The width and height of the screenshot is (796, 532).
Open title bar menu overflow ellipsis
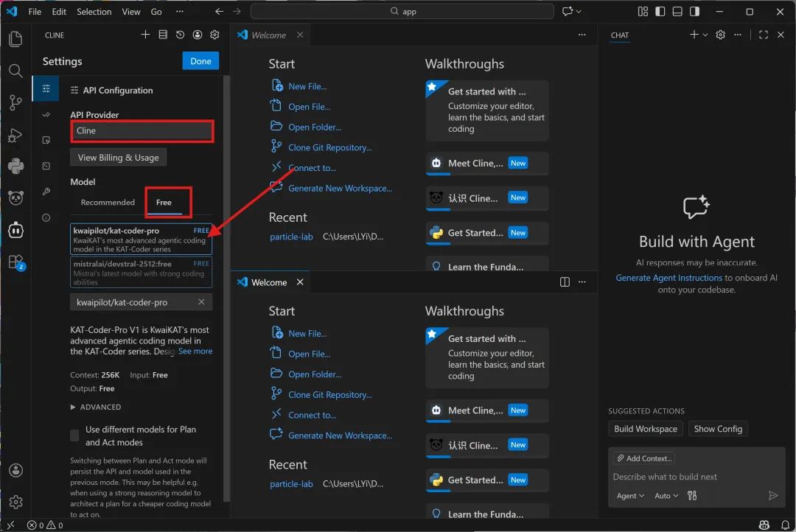[x=180, y=11]
